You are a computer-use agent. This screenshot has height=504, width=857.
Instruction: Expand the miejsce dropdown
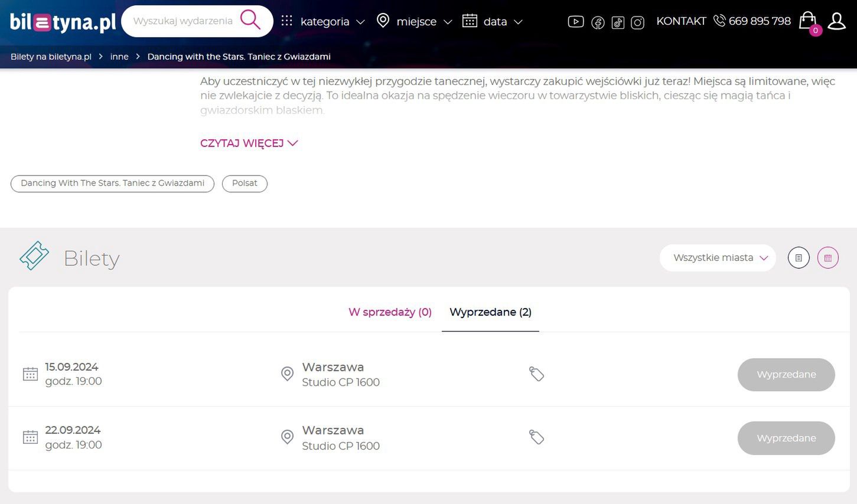(416, 22)
